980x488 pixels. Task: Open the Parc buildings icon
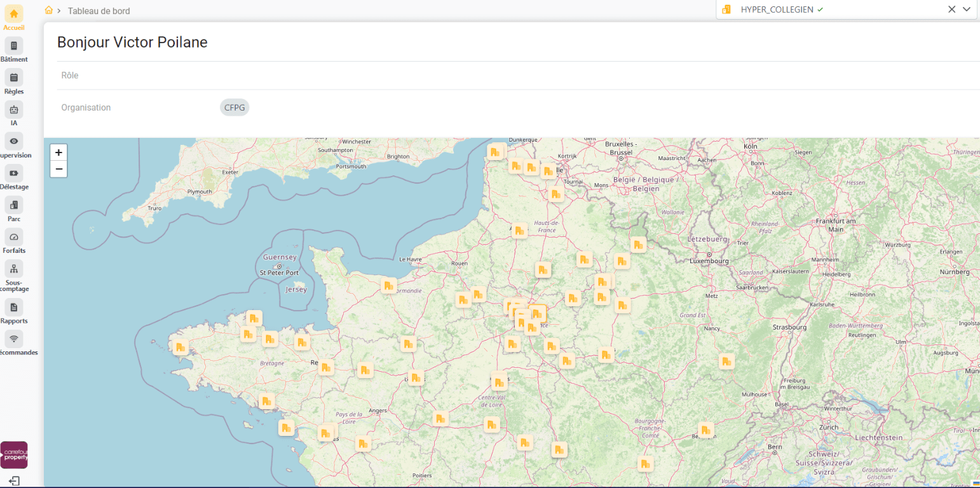pyautogui.click(x=14, y=205)
